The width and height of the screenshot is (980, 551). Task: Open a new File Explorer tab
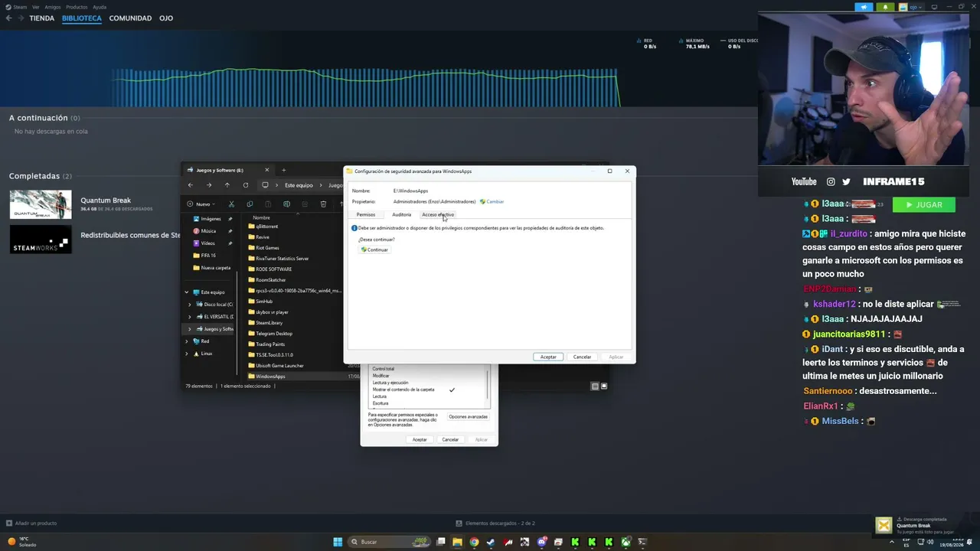[283, 170]
